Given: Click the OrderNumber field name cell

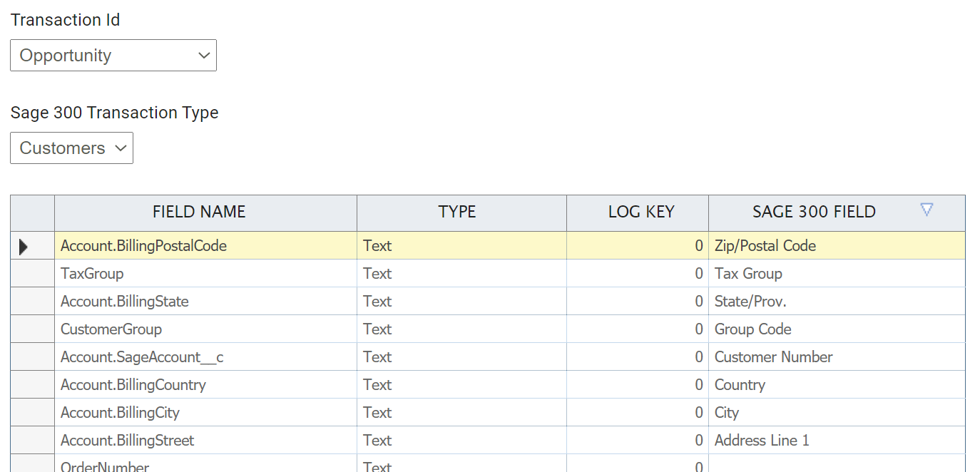Looking at the screenshot, I should (105, 465).
